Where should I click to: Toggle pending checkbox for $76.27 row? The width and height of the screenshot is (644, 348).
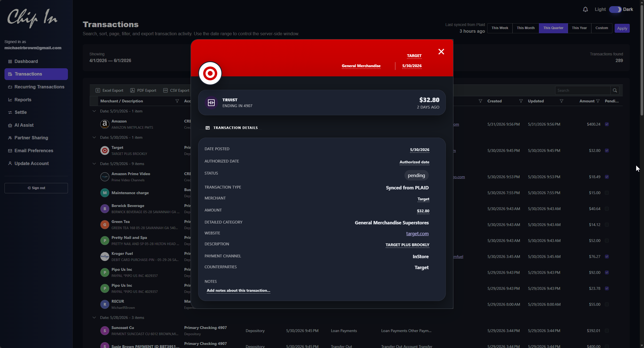tap(607, 257)
